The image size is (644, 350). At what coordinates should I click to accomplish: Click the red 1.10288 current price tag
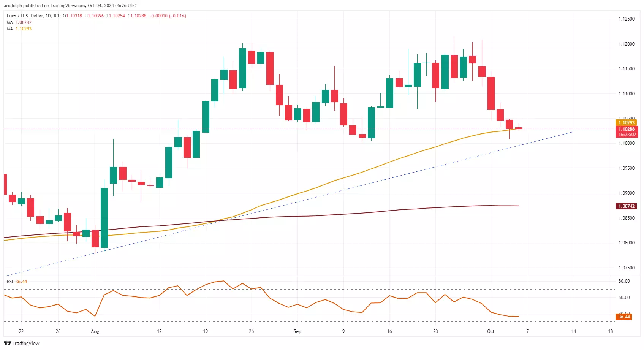tap(626, 129)
